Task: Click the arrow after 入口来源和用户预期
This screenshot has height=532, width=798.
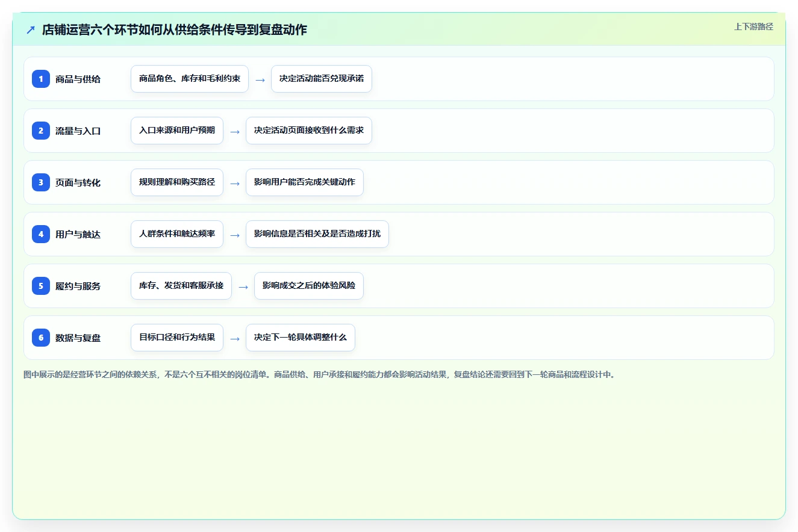Action: point(235,131)
